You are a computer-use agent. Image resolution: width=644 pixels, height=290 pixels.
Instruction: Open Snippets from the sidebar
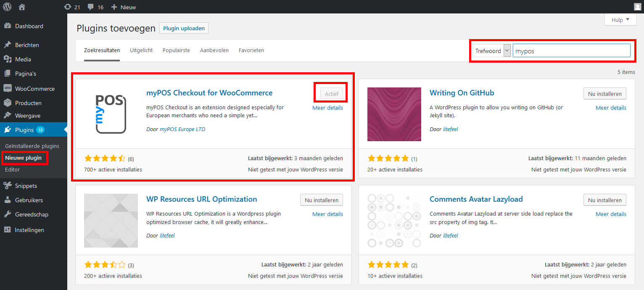26,186
